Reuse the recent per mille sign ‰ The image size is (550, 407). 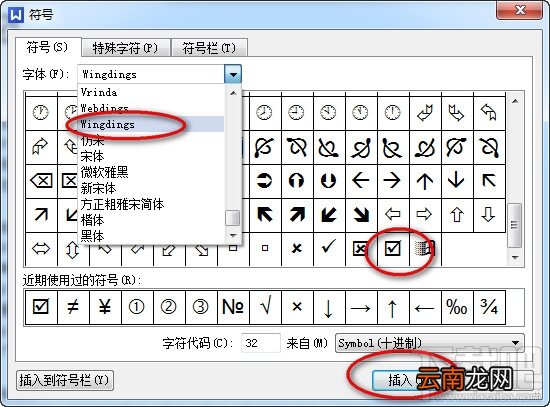pos(457,307)
